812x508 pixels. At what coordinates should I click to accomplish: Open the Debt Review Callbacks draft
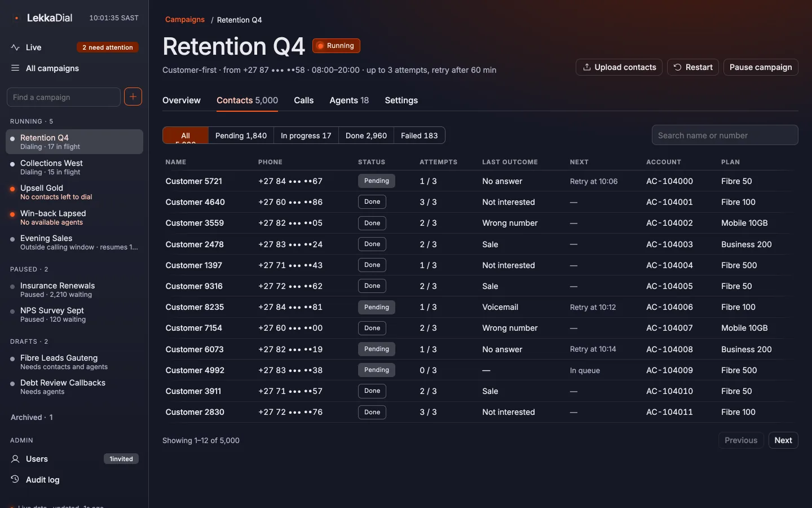pyautogui.click(x=74, y=387)
